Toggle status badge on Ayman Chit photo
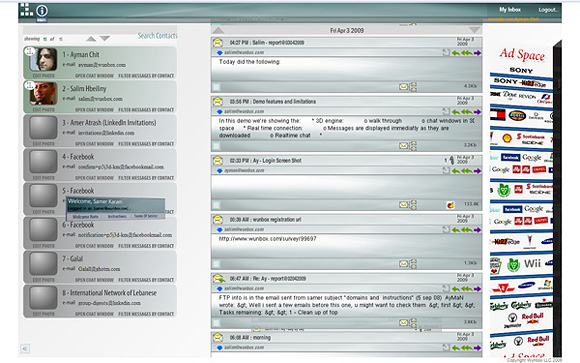This screenshot has width=580, height=363. point(30,51)
